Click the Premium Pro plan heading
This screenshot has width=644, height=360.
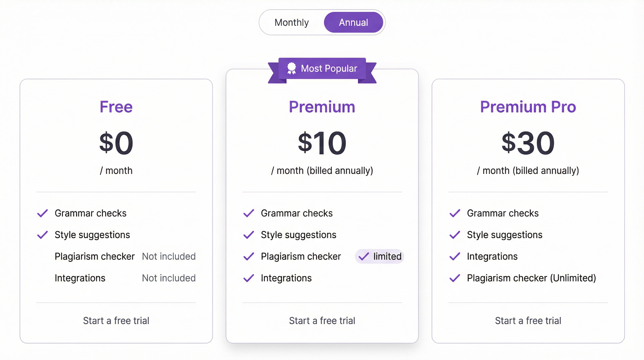[x=528, y=107]
